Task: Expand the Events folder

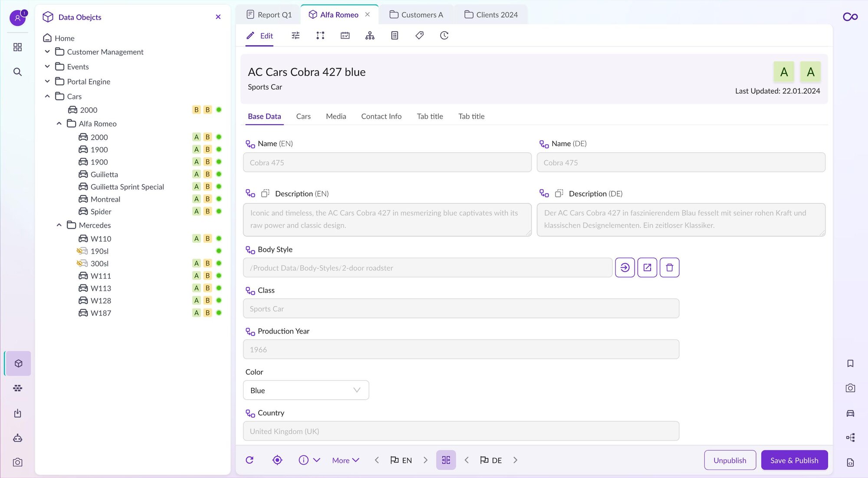Action: click(x=47, y=66)
